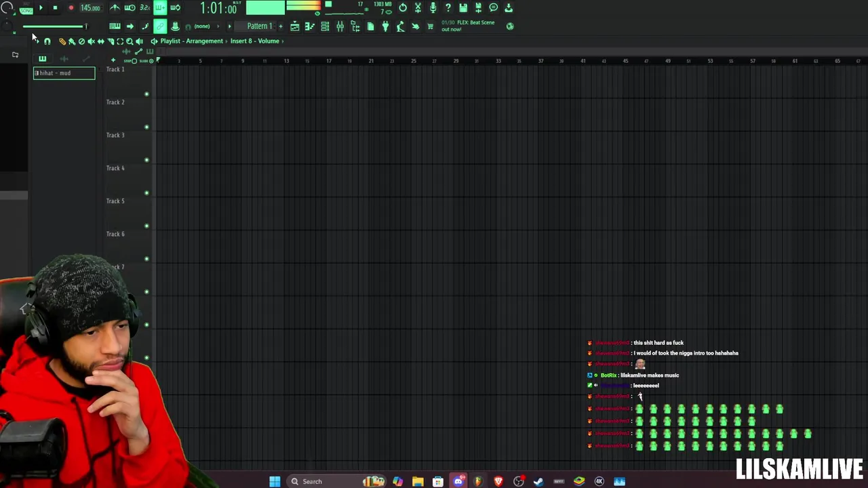Select the dashed-box selection tool
The image size is (868, 488).
120,41
